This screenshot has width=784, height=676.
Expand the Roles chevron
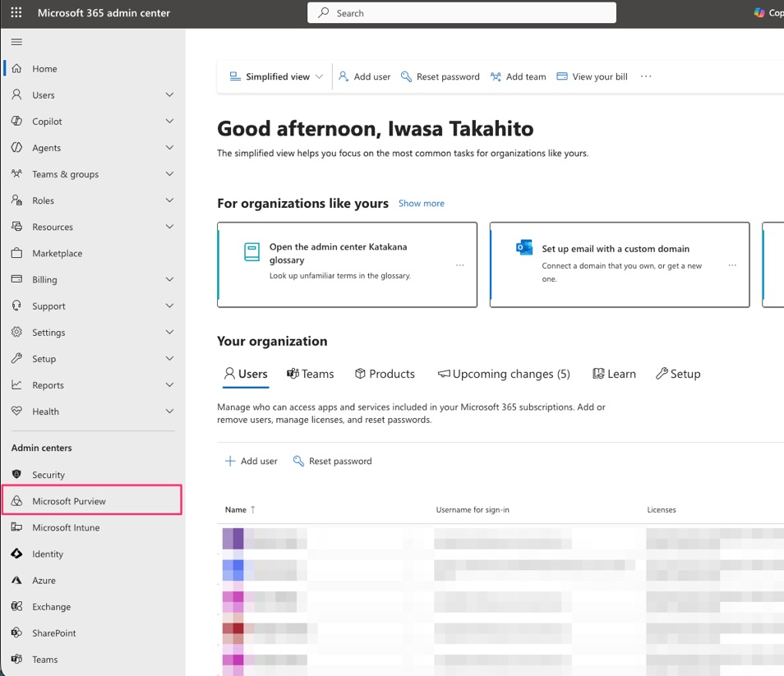[x=169, y=200]
